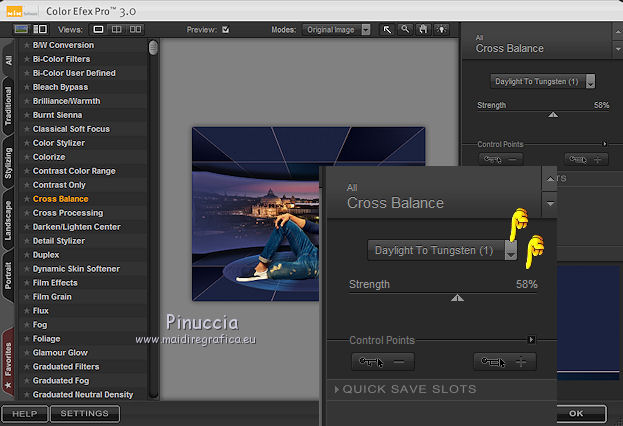Open the Traditional filters tab
Image resolution: width=623 pixels, height=426 pixels.
click(8, 106)
